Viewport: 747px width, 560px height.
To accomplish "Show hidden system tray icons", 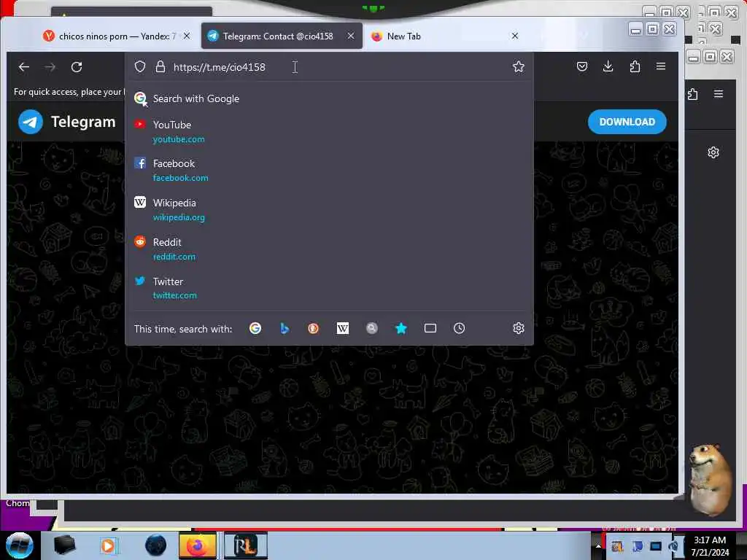I will coord(598,546).
